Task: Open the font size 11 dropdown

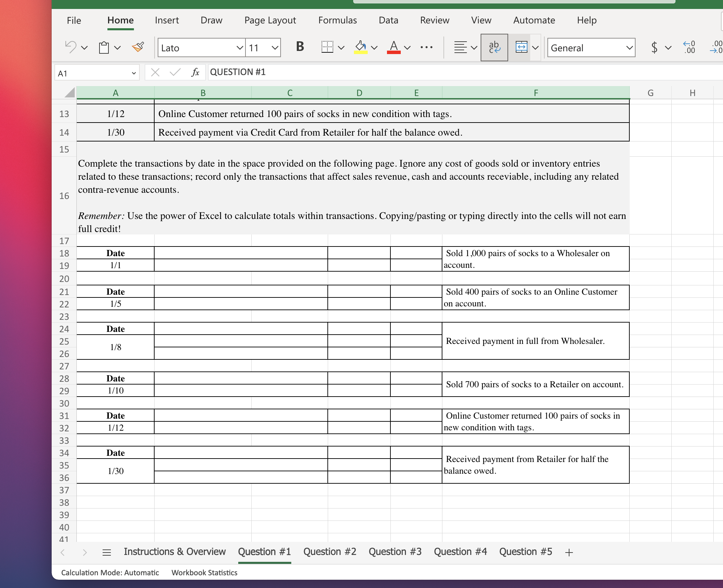Action: (274, 48)
